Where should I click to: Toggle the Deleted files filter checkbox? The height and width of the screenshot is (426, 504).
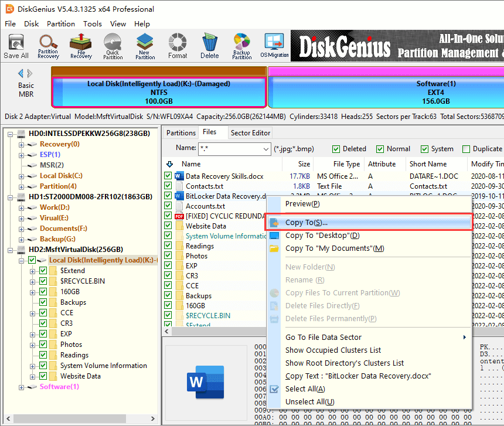336,149
